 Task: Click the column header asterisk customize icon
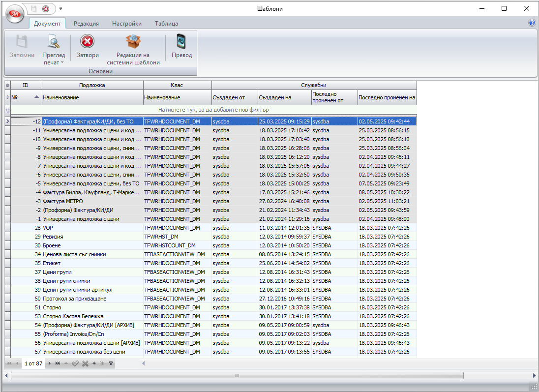(x=7, y=97)
